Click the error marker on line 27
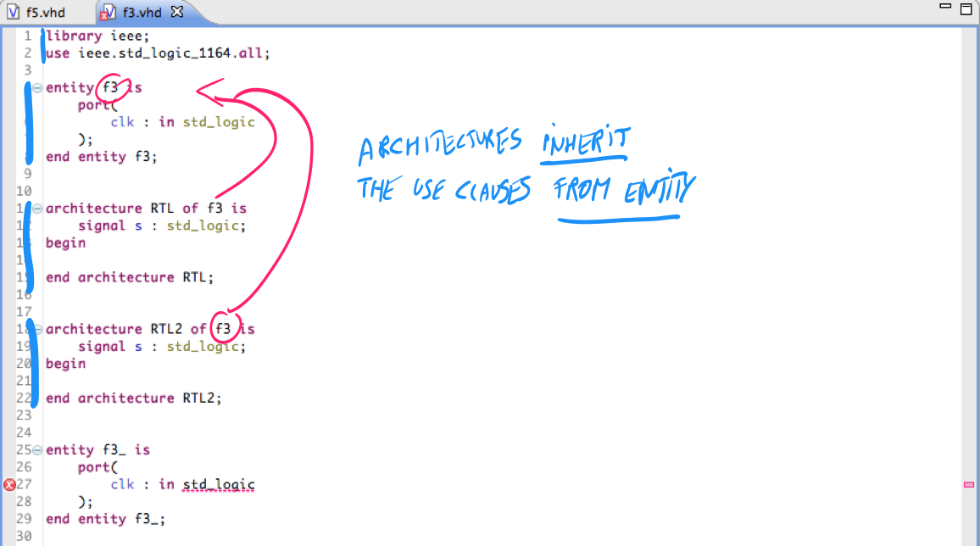The image size is (980, 546). [x=9, y=485]
